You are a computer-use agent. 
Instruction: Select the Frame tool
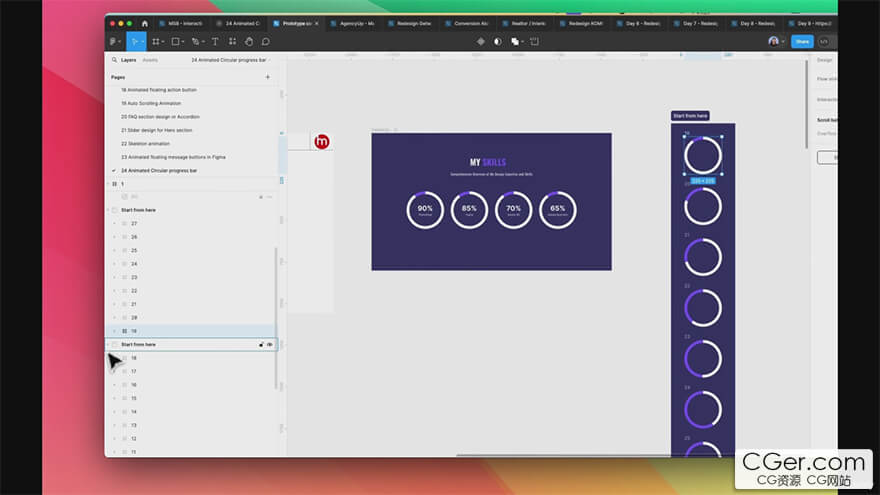point(155,42)
